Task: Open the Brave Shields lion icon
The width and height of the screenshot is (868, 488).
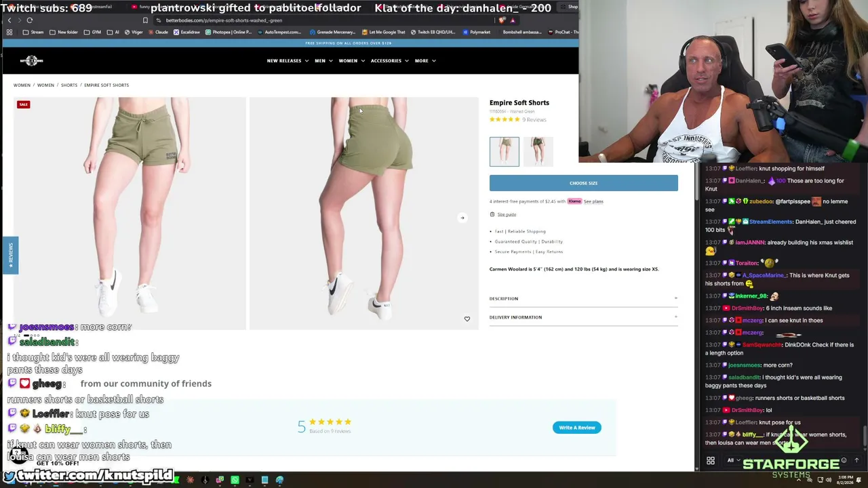Action: click(x=502, y=20)
